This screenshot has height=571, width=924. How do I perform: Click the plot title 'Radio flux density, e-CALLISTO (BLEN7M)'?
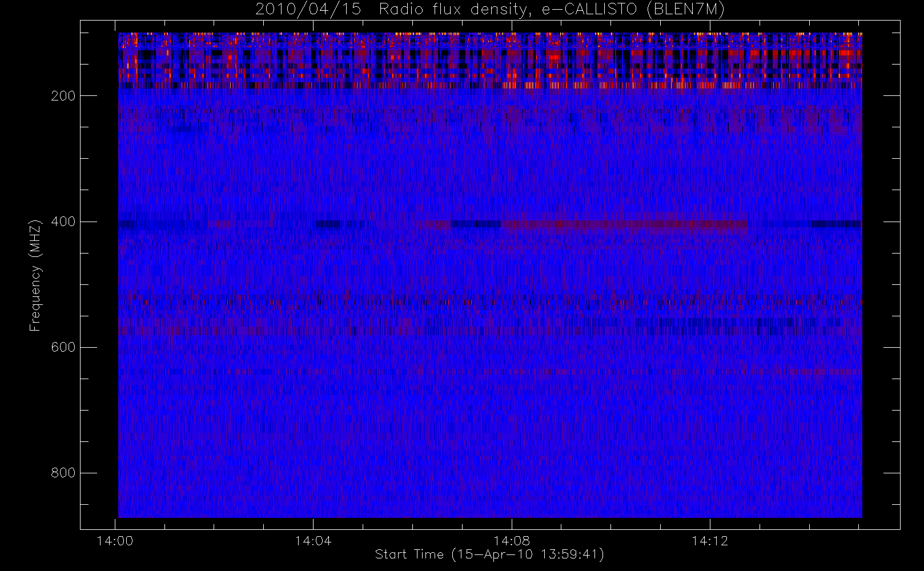(552, 10)
